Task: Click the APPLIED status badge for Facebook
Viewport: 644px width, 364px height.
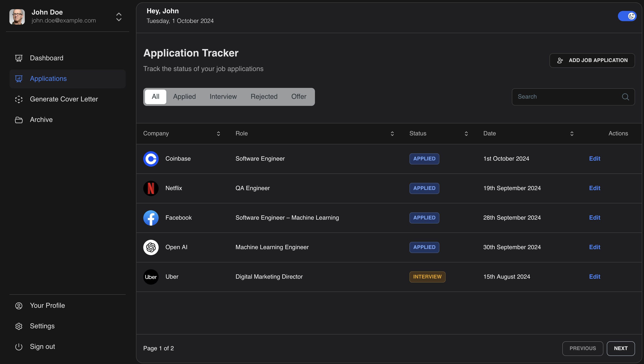Action: [424, 218]
